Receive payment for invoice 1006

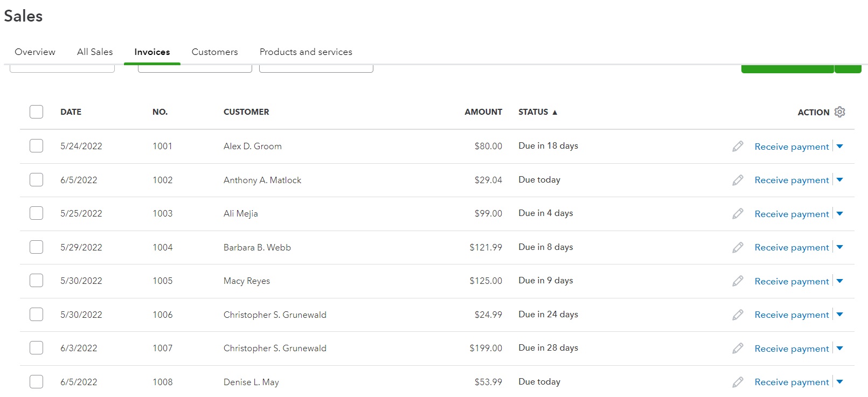click(791, 315)
